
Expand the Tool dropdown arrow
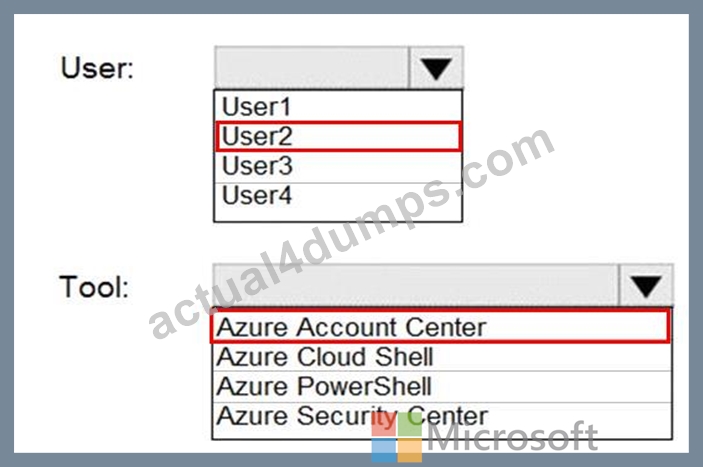tap(646, 286)
